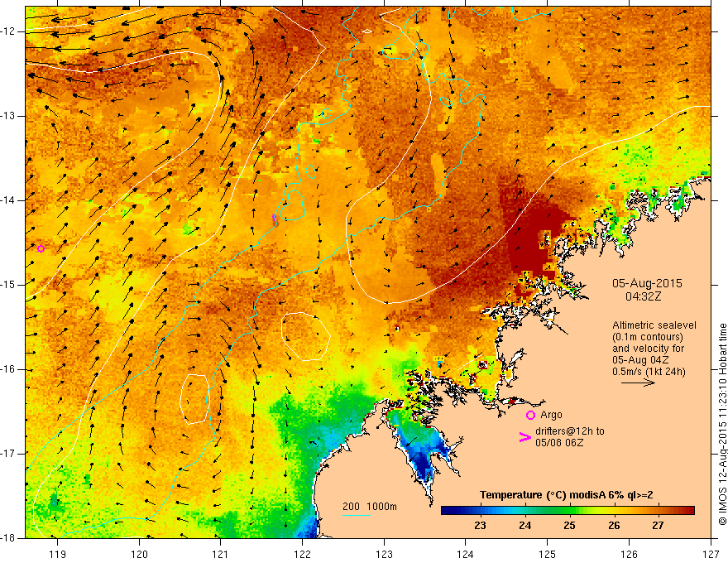Click the '04:32Z' time label
This screenshot has height=563, width=728.
pos(643,296)
